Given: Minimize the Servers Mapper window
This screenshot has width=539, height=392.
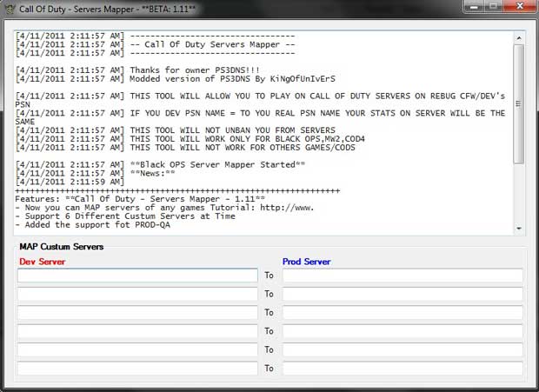Looking at the screenshot, I should click(x=473, y=6).
